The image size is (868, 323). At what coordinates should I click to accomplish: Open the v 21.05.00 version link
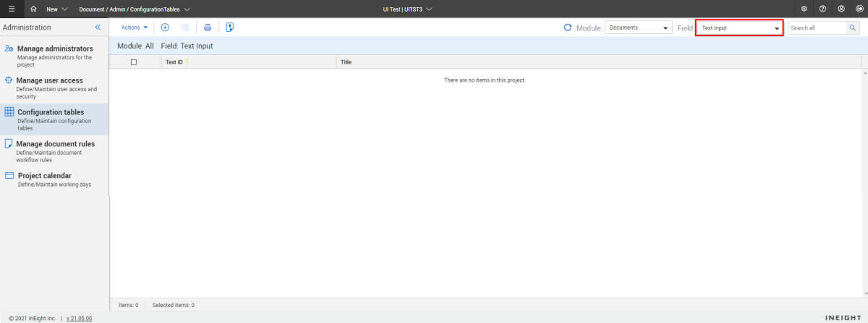[79, 318]
